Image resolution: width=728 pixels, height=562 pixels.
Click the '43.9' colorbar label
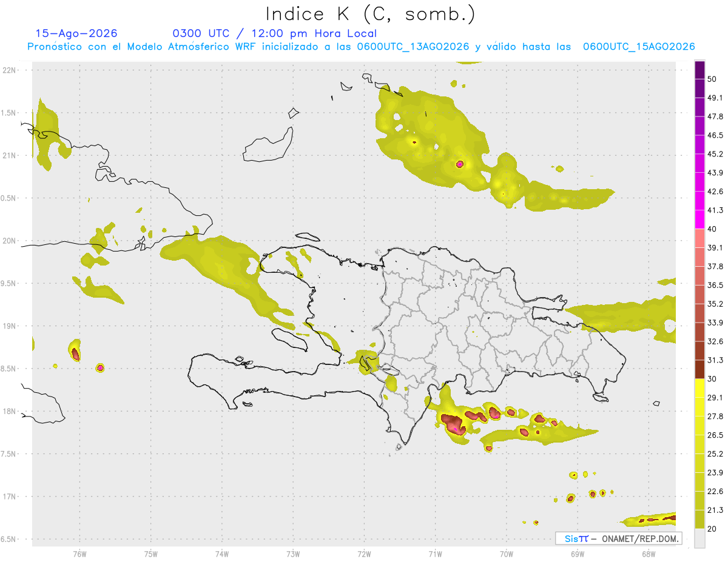pos(715,173)
